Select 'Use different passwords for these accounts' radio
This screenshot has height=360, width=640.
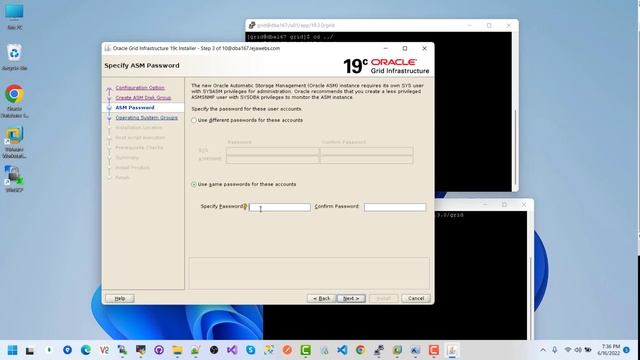click(194, 120)
